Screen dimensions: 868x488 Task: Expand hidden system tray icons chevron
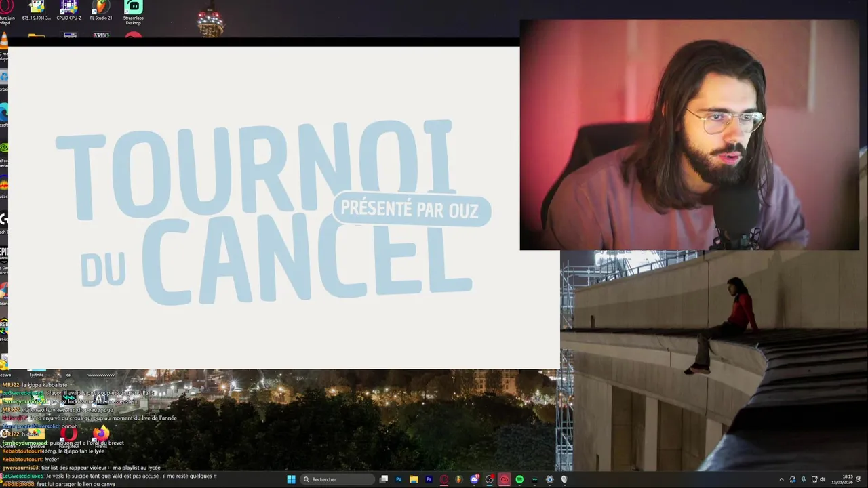[783, 479]
